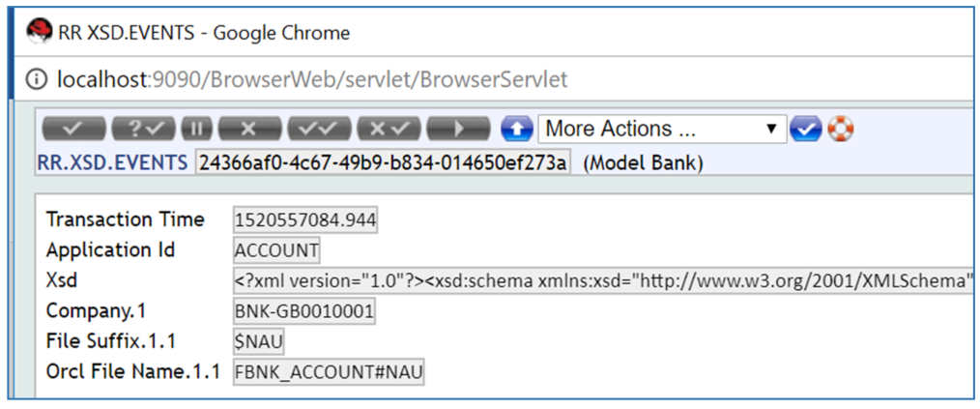Click the File Suffix $NAU field
980x409 pixels.
coord(259,342)
